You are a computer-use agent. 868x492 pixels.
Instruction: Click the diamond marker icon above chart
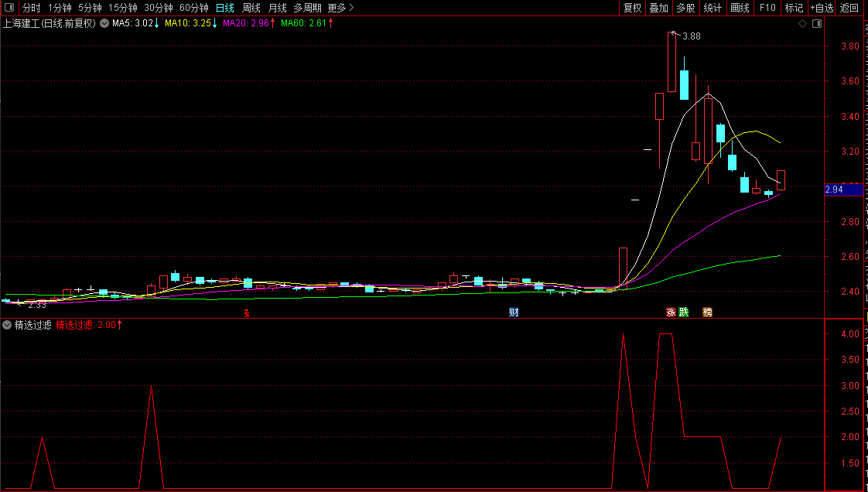click(x=802, y=24)
